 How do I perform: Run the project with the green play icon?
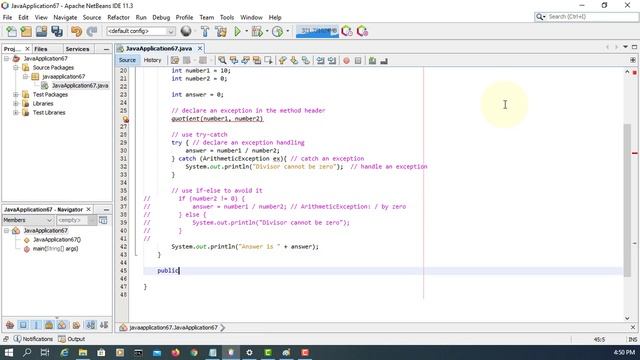[x=237, y=31]
